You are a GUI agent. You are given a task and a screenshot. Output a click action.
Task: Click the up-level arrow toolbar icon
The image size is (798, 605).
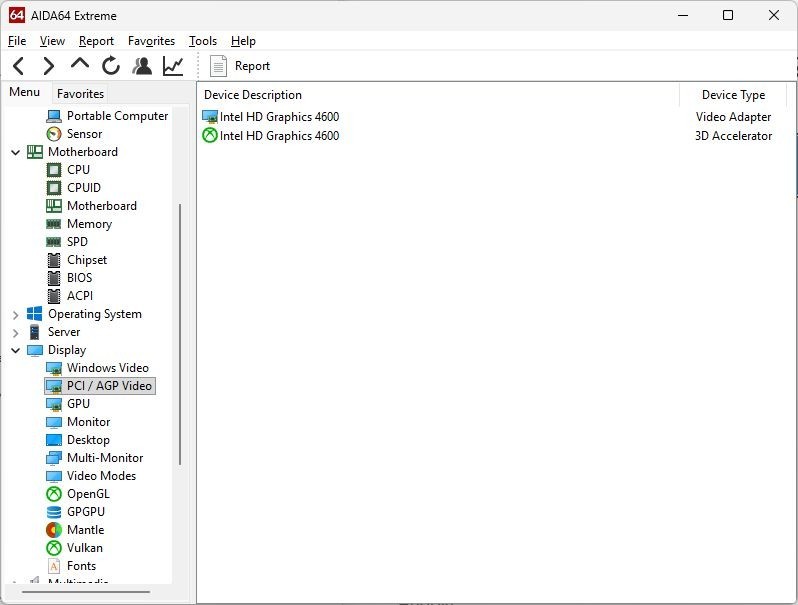pyautogui.click(x=80, y=64)
